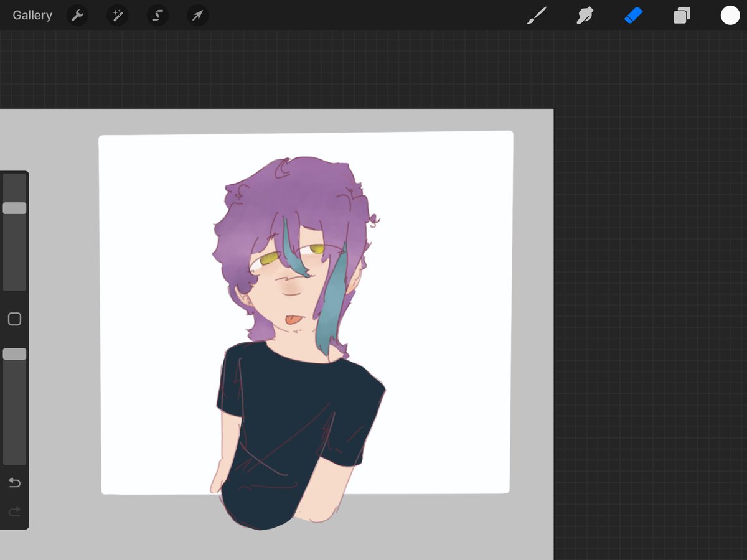Open the Actions wrench menu
747x560 pixels.
[77, 16]
